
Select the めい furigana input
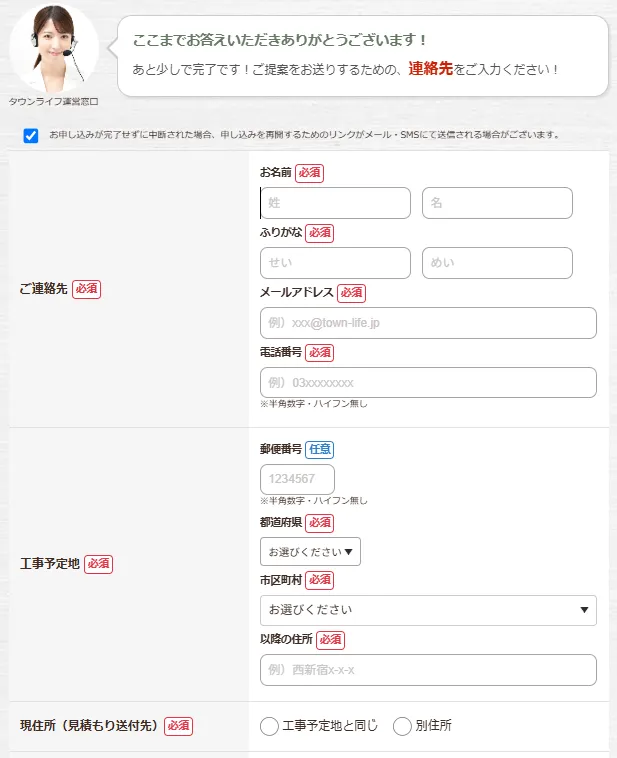[497, 263]
